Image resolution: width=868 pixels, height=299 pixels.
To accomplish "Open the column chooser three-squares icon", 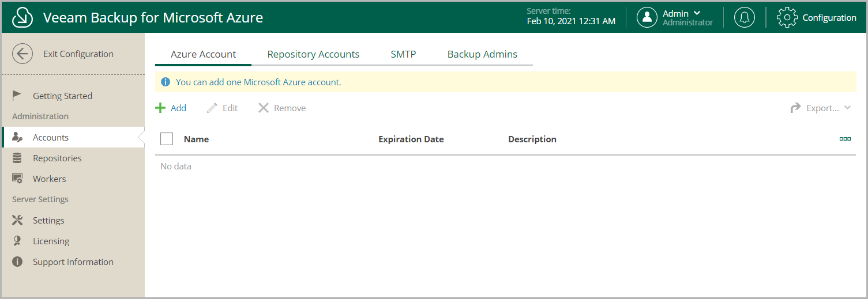I will pyautogui.click(x=845, y=139).
